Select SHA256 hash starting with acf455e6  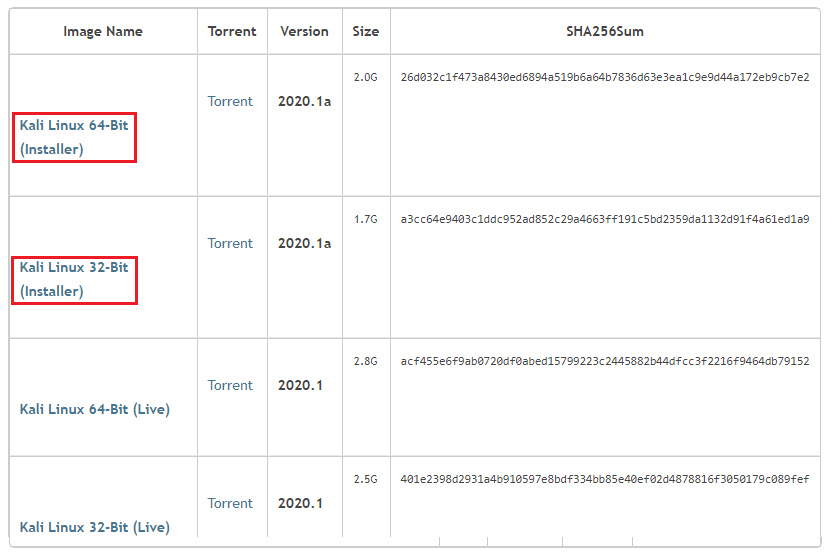(x=604, y=361)
